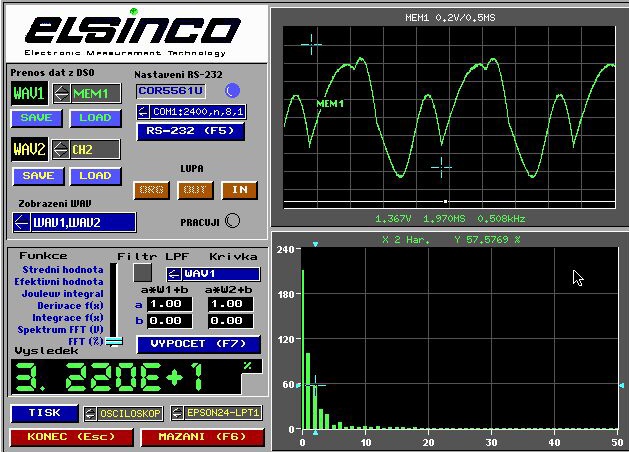Save the WAV1 waveform
This screenshot has height=452, width=629.
[x=37, y=118]
